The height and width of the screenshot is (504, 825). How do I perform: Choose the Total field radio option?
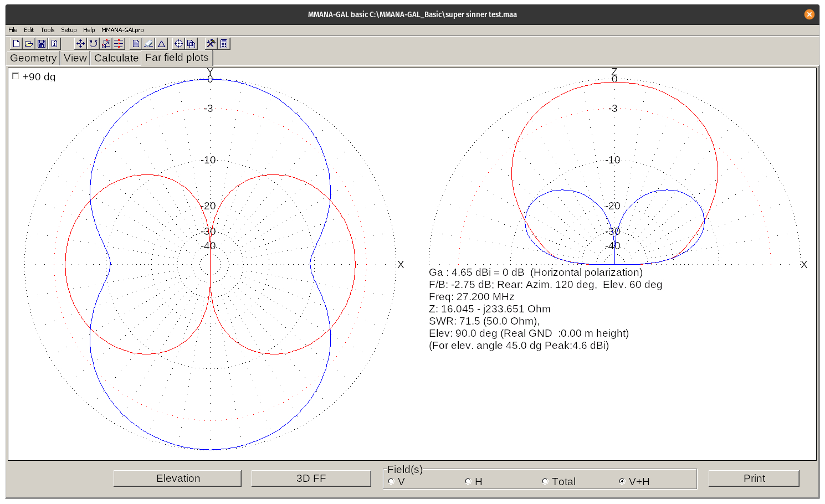pyautogui.click(x=545, y=481)
